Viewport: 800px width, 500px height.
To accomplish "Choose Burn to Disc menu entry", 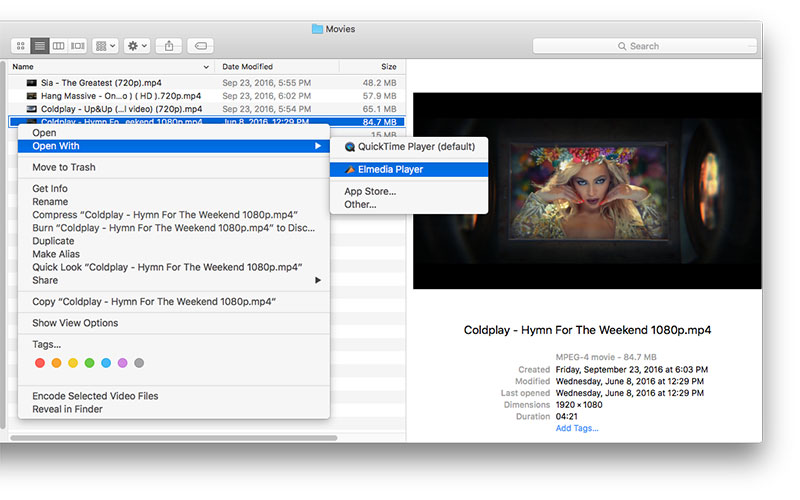I will [x=173, y=228].
